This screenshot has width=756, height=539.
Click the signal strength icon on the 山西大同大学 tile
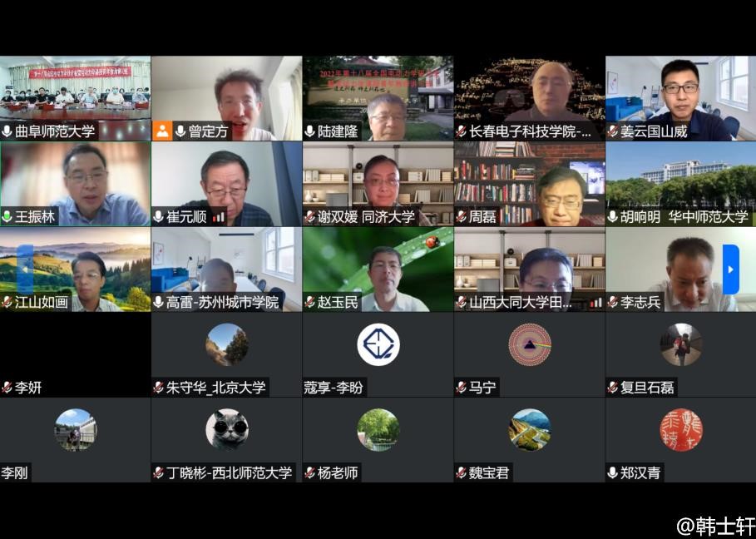[x=595, y=303]
